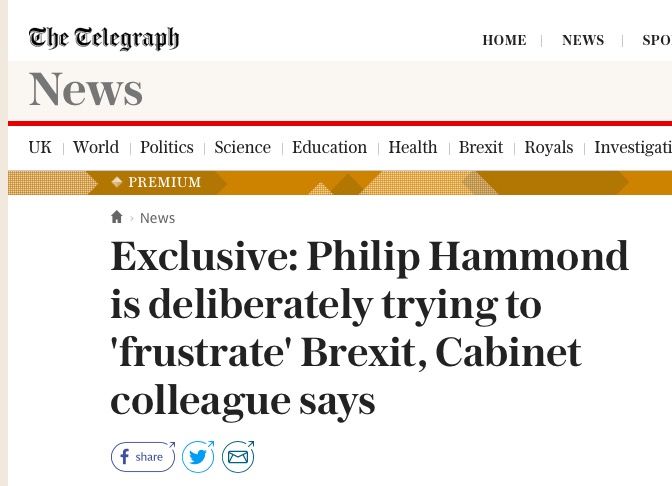Open the Royals section

[549, 147]
